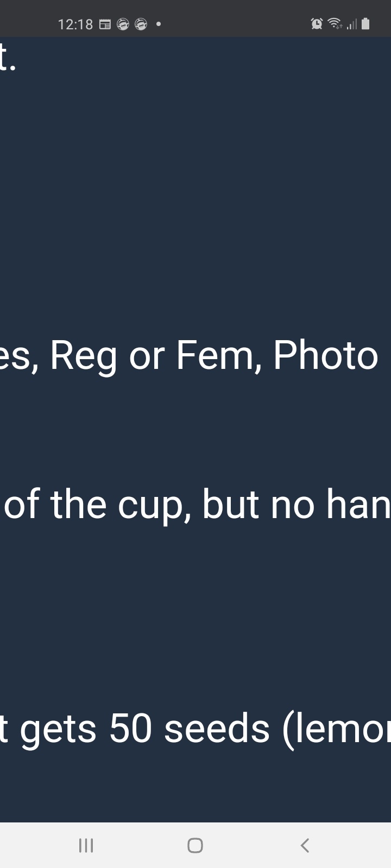
Task: Tap the phrase "but no" in middle line
Action: (258, 505)
